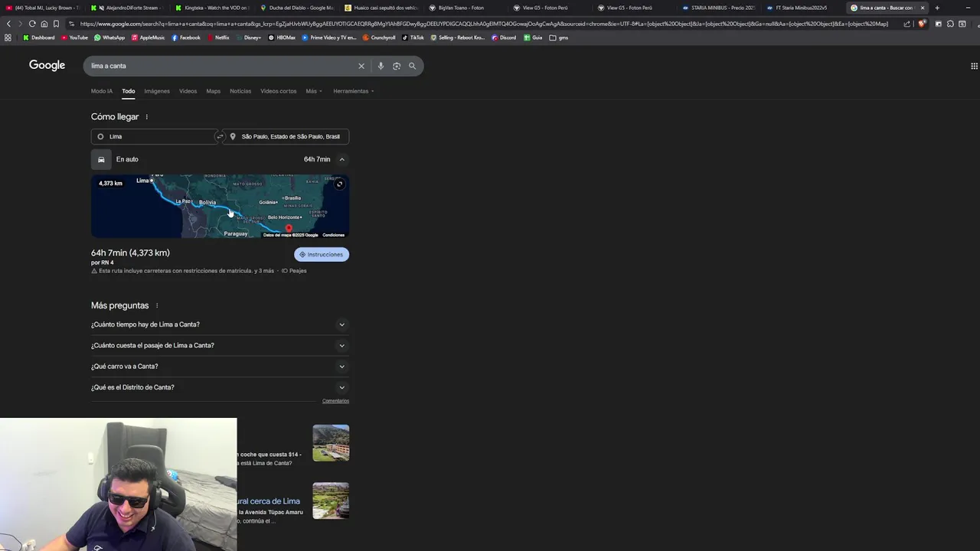
Task: Click the origin field containing Lima
Action: (154, 136)
